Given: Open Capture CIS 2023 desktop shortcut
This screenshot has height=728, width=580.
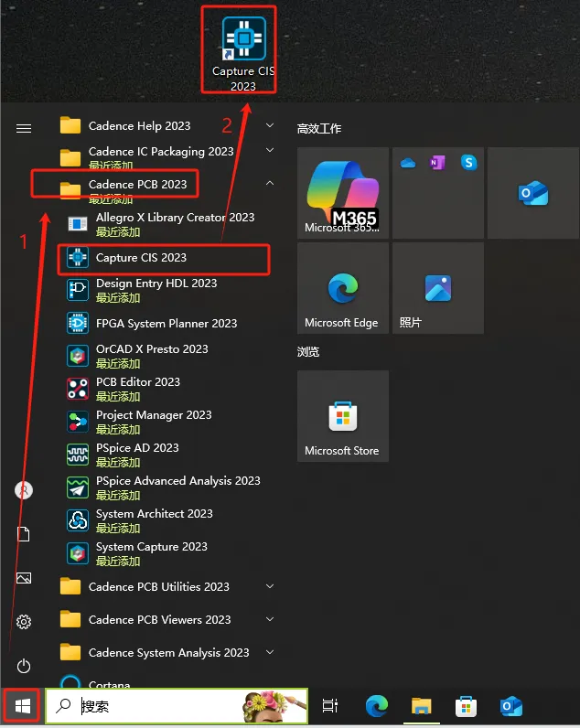Looking at the screenshot, I should pyautogui.click(x=243, y=52).
